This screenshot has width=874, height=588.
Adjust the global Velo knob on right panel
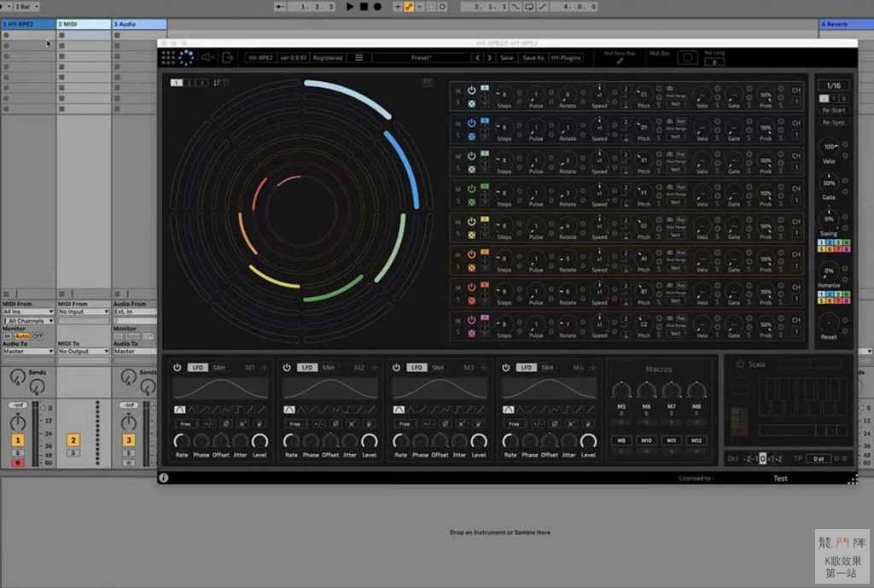pyautogui.click(x=830, y=147)
